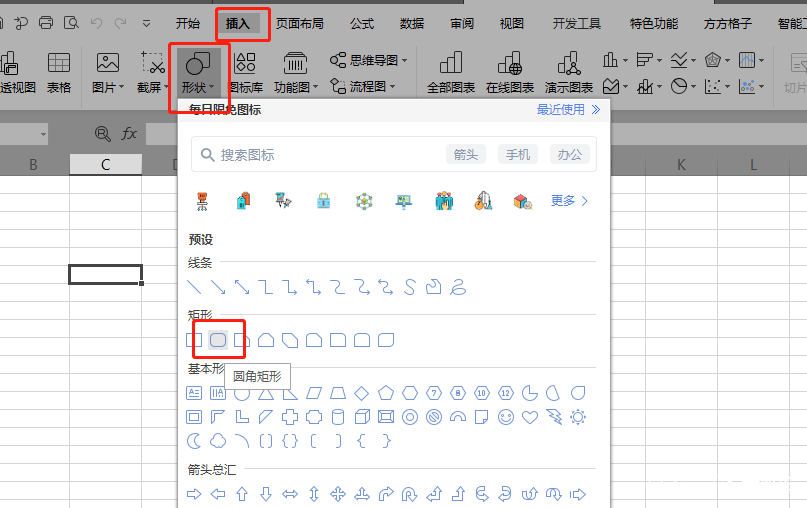Click the 在线图表 online charts button
The height and width of the screenshot is (508, 807).
coord(510,73)
